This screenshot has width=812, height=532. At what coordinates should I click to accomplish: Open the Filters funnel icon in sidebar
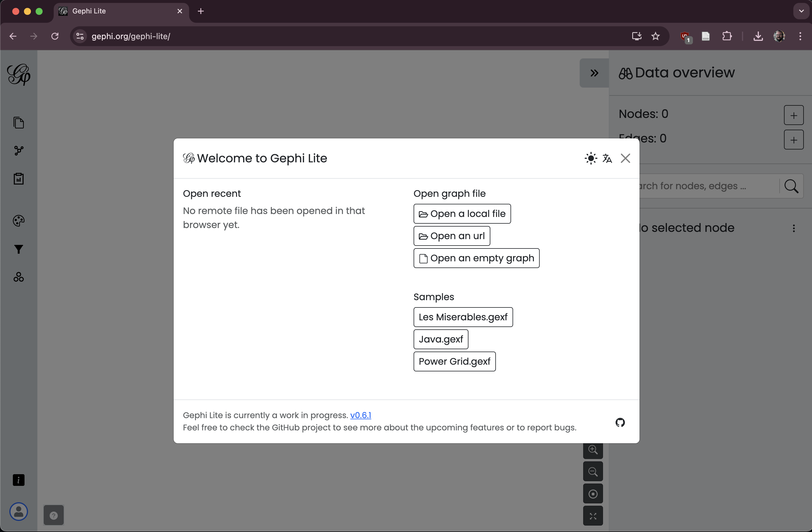[19, 249]
